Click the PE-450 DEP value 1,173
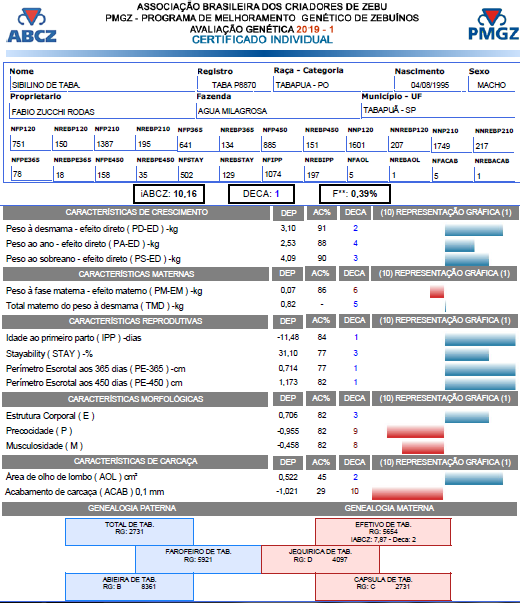The image size is (520, 603). click(x=288, y=382)
